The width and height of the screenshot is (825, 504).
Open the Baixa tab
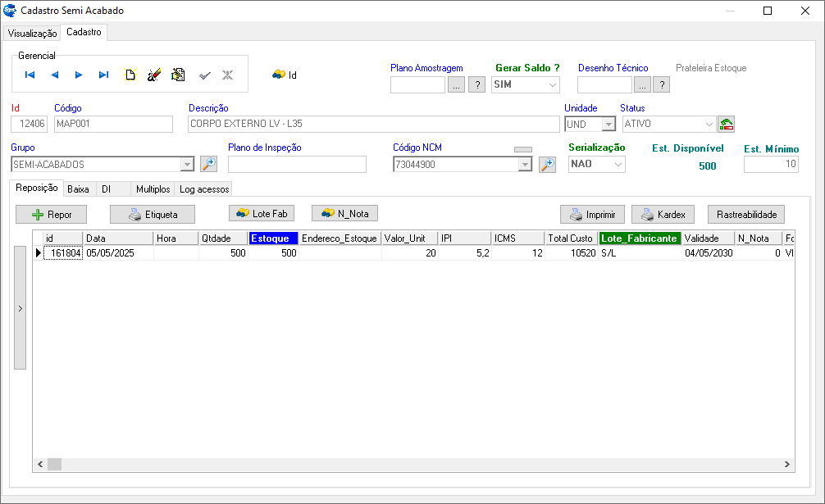[78, 189]
